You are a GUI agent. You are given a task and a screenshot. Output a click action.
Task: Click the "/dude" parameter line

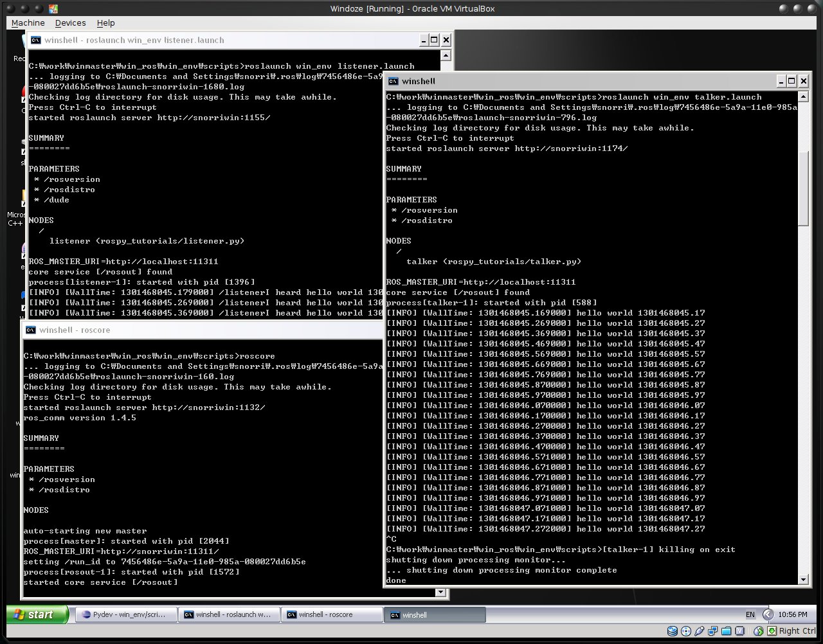(x=51, y=200)
